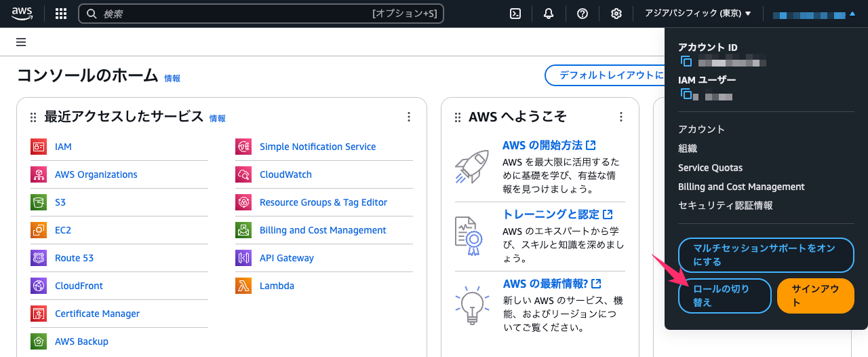Copy the account ID with copy icon
The height and width of the screenshot is (357, 868).
coord(686,62)
